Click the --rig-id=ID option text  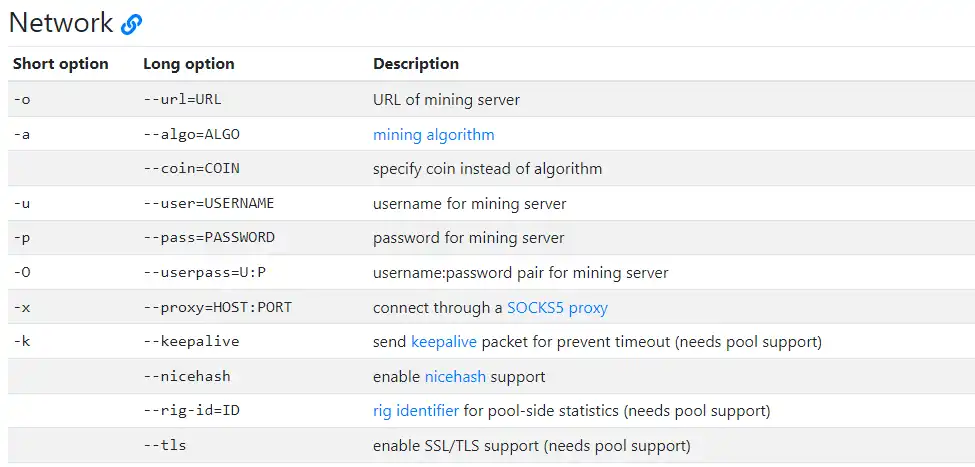coord(191,410)
